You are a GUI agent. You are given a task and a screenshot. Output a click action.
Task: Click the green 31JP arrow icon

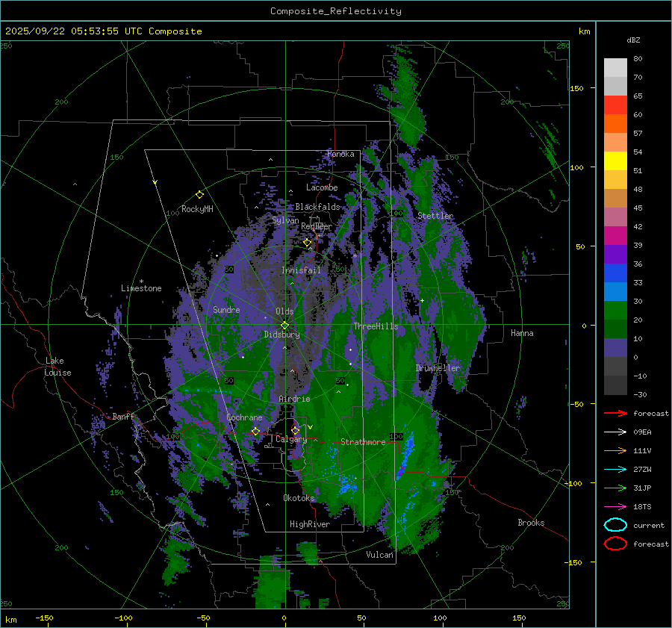click(615, 488)
